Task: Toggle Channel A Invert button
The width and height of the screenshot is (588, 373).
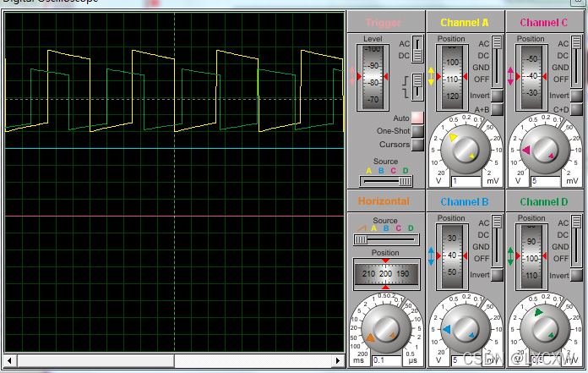Action: click(x=497, y=96)
